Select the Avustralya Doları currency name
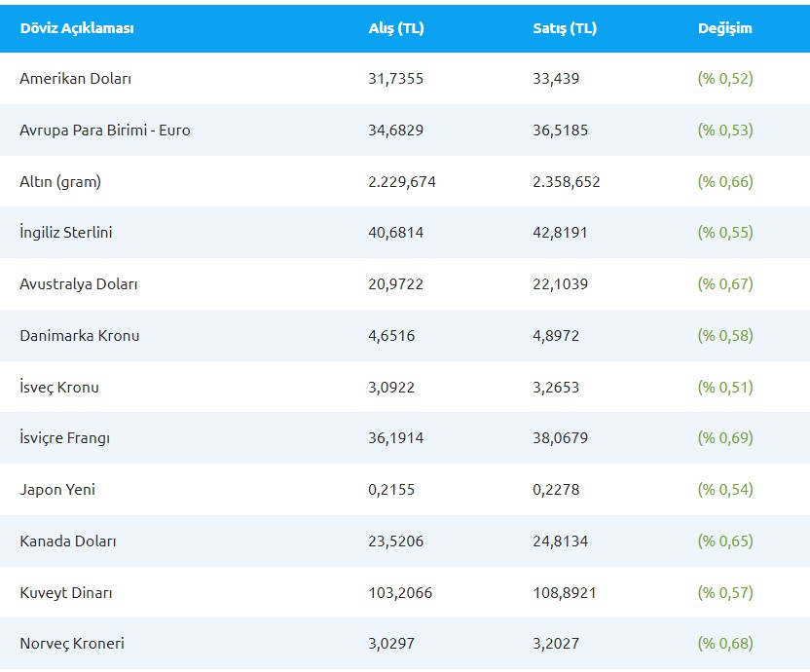 point(79,284)
